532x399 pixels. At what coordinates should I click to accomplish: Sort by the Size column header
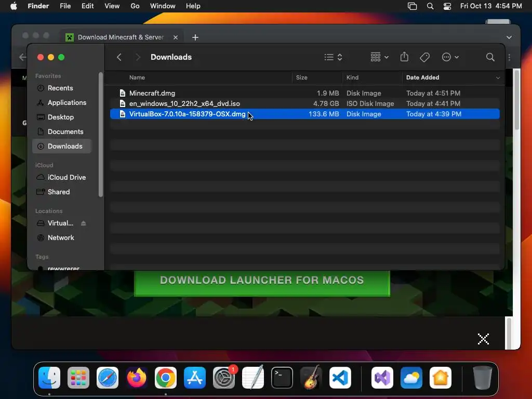pos(302,77)
